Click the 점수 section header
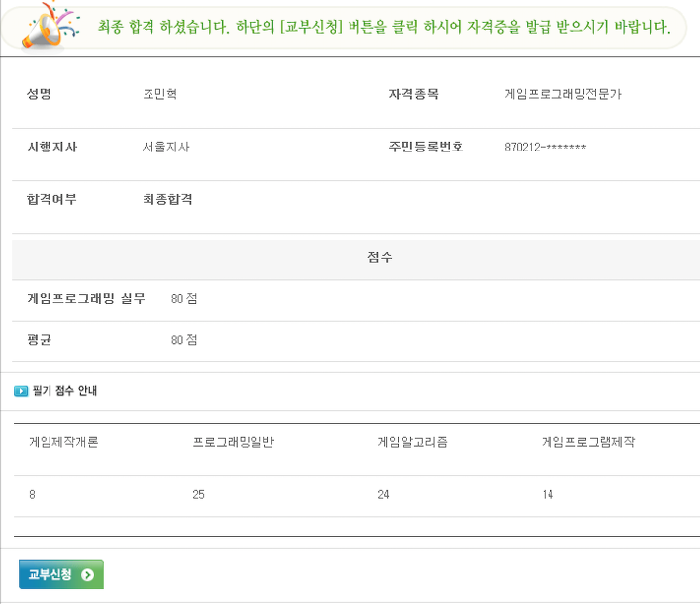Screen dimensions: 700x604 [x=380, y=257]
